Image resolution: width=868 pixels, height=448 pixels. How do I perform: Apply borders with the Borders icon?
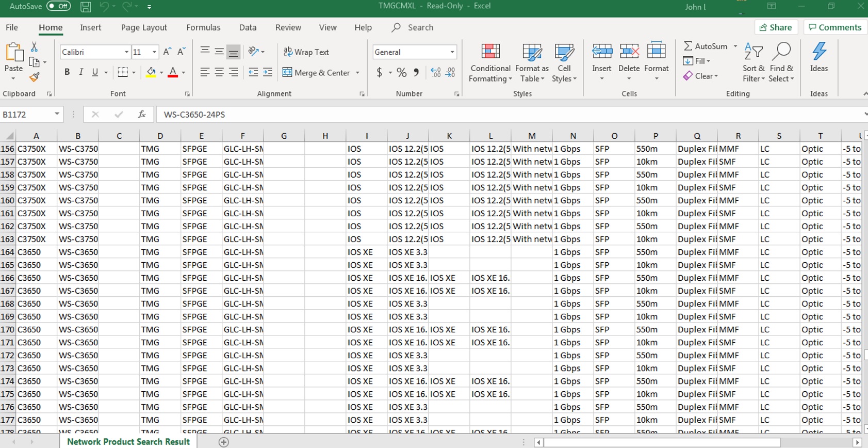coord(123,72)
